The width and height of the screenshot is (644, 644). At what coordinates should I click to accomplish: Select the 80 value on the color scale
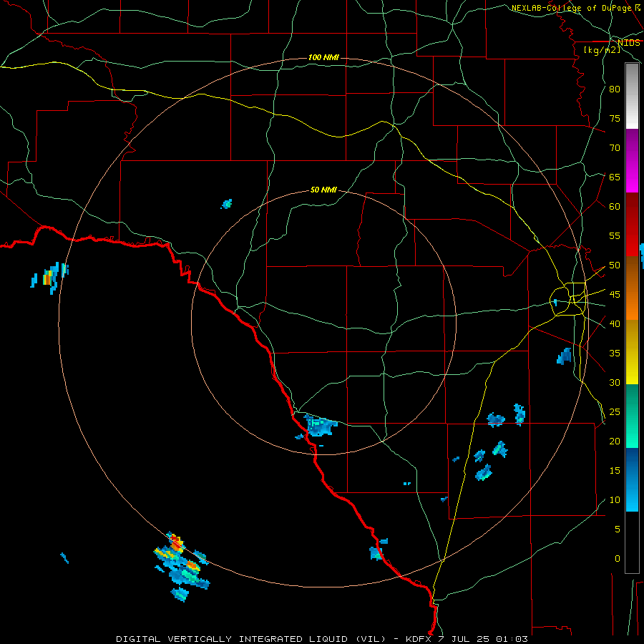pyautogui.click(x=615, y=89)
